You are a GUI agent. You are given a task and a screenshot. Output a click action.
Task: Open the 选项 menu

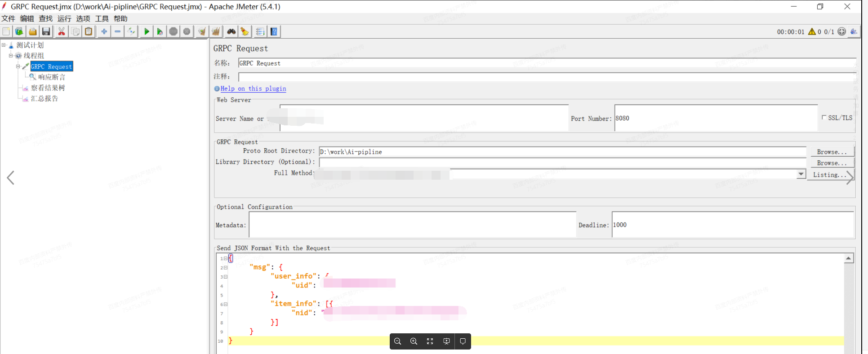click(x=83, y=18)
